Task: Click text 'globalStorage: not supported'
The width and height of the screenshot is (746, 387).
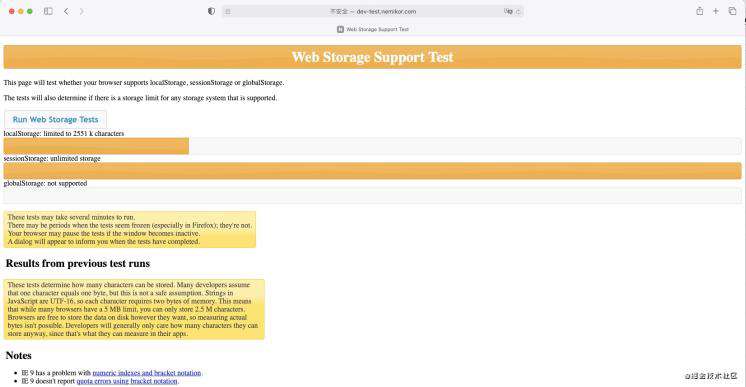Action: 45,183
